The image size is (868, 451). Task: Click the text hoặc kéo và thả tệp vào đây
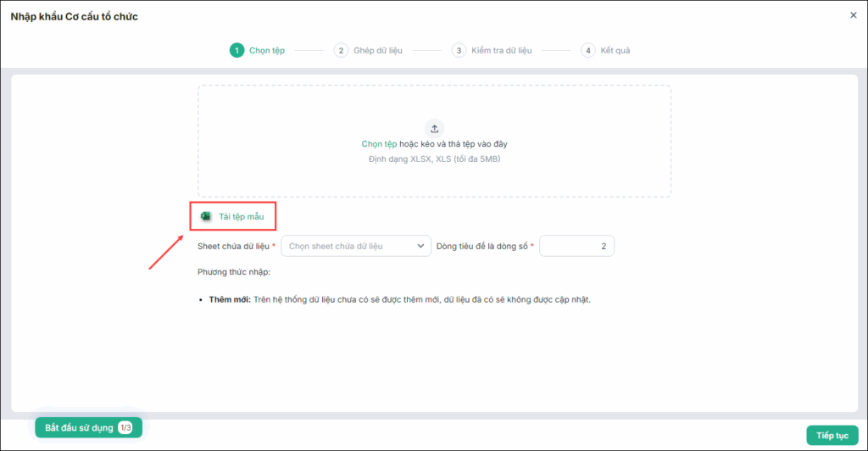453,144
